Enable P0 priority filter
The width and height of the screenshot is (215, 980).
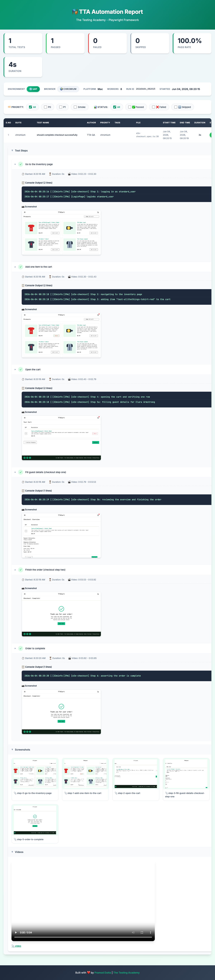click(x=45, y=107)
